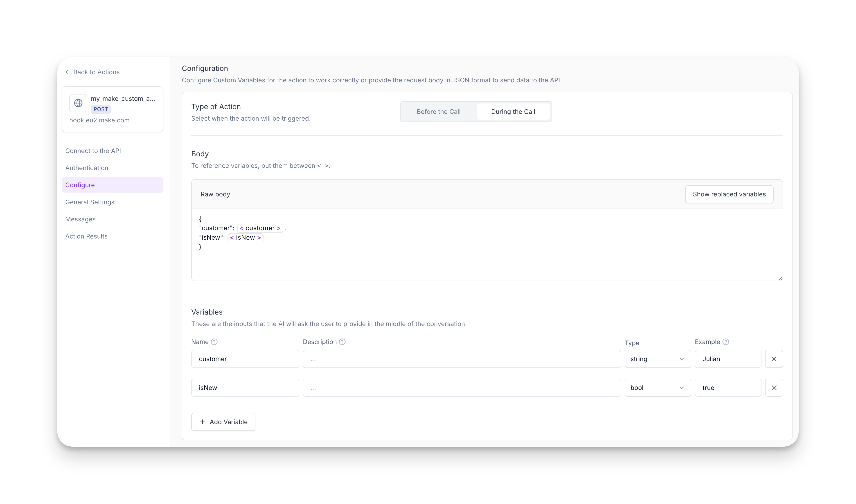Open the string type dropdown
Image resolution: width=856 pixels, height=504 pixels.
coord(657,359)
